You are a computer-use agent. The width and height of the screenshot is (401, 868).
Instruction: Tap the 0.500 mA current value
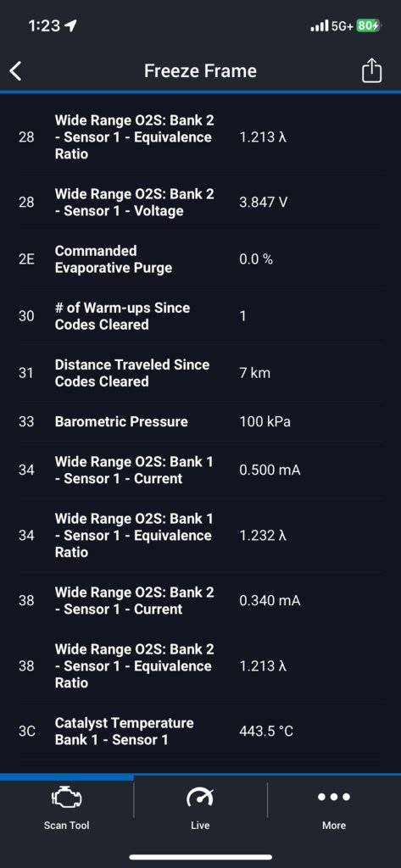pos(270,470)
